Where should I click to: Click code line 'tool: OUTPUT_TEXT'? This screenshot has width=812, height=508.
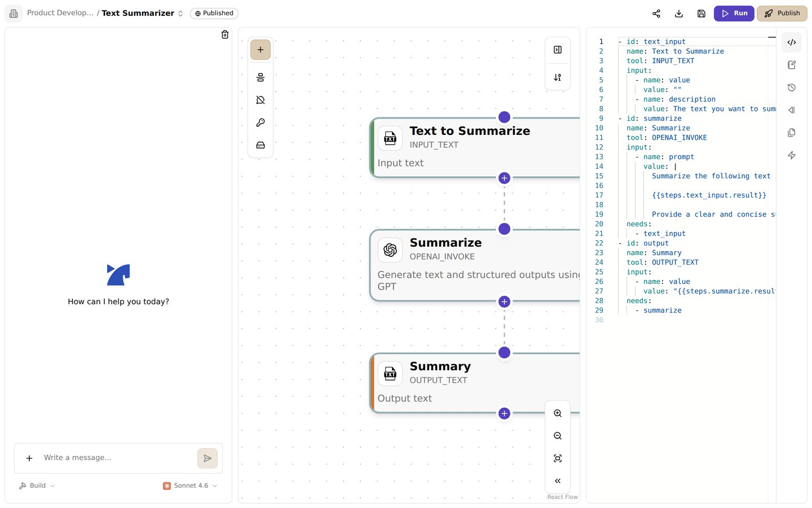[663, 262]
